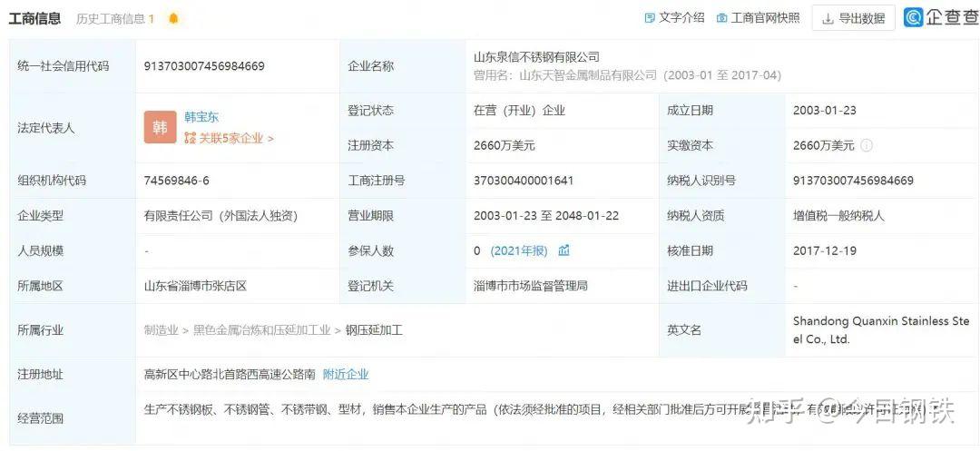The width and height of the screenshot is (980, 451).
Task: Click info icon beside 实缴资本 value
Action: (x=867, y=145)
